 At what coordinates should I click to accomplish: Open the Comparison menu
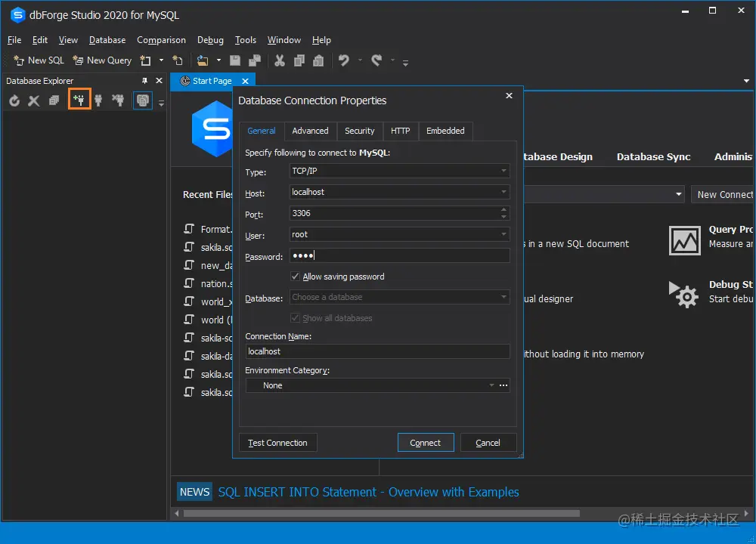point(161,40)
